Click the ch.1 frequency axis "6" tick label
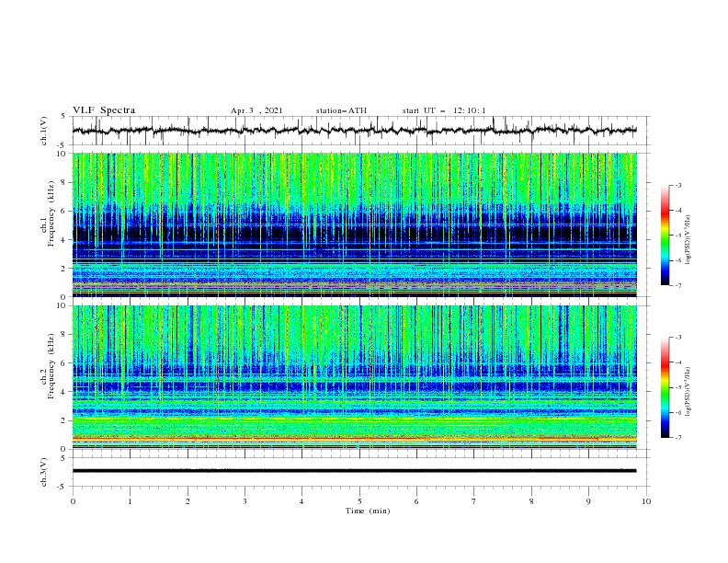 65,211
